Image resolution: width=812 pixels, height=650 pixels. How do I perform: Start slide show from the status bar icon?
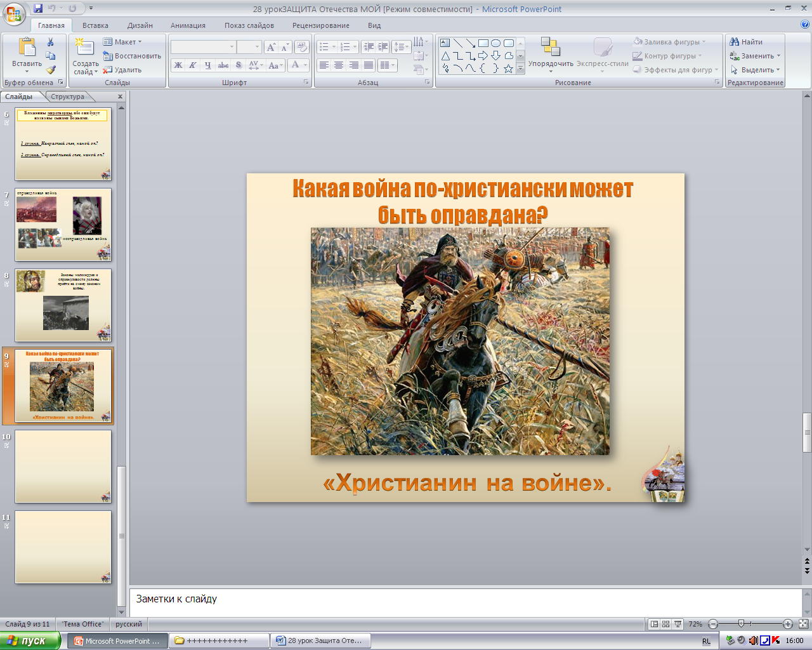(678, 624)
